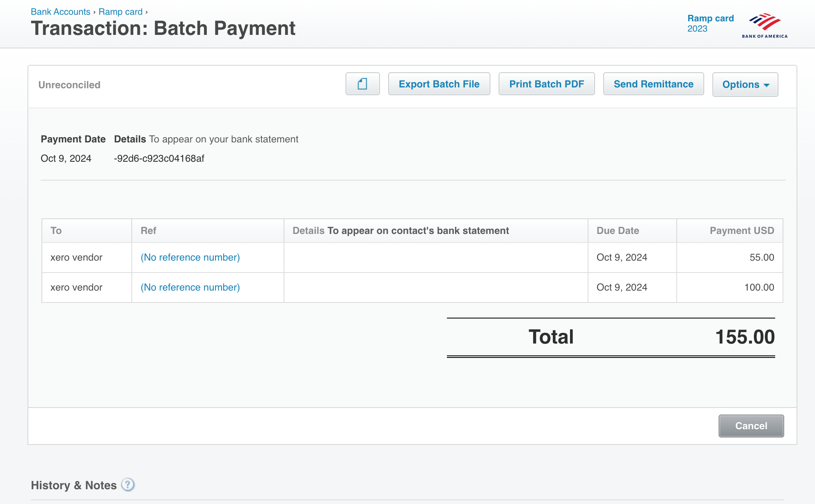Select the Transaction: Batch Payment title
Viewport: 815px width, 504px height.
click(x=163, y=28)
